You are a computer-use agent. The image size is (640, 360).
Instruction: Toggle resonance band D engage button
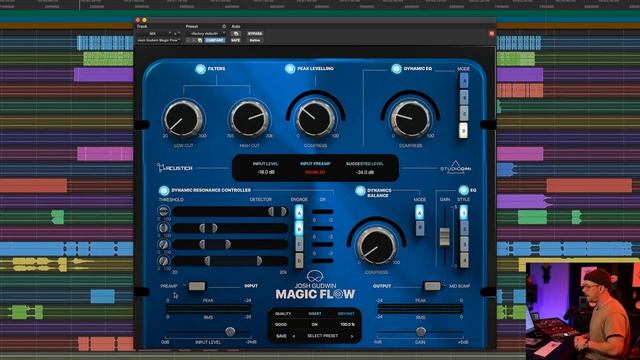pyautogui.click(x=299, y=260)
